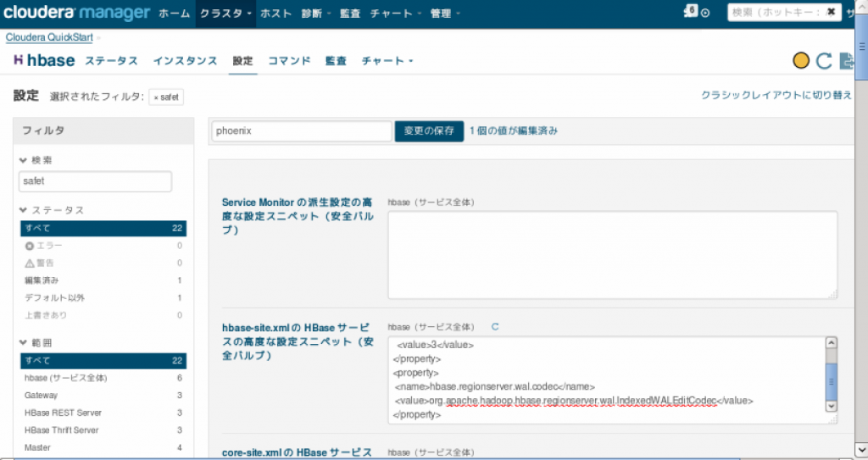Viewport: 868px width, 460px height.
Task: Filter scope by HBase Thrift Server
Action: (x=103, y=430)
